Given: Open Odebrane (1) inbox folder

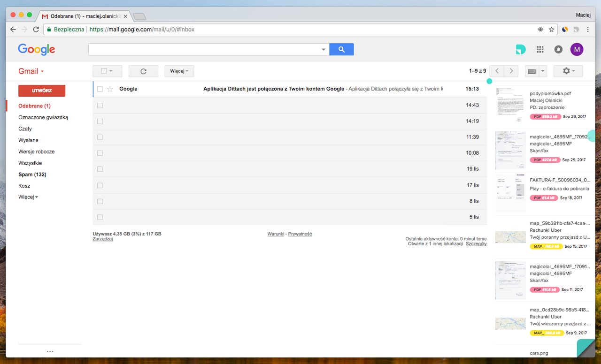Looking at the screenshot, I should click(34, 106).
